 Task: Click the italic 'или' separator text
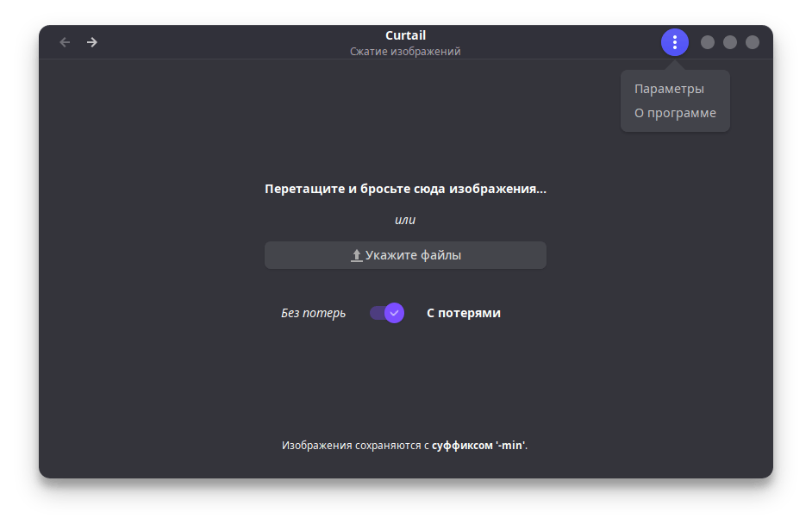(405, 220)
